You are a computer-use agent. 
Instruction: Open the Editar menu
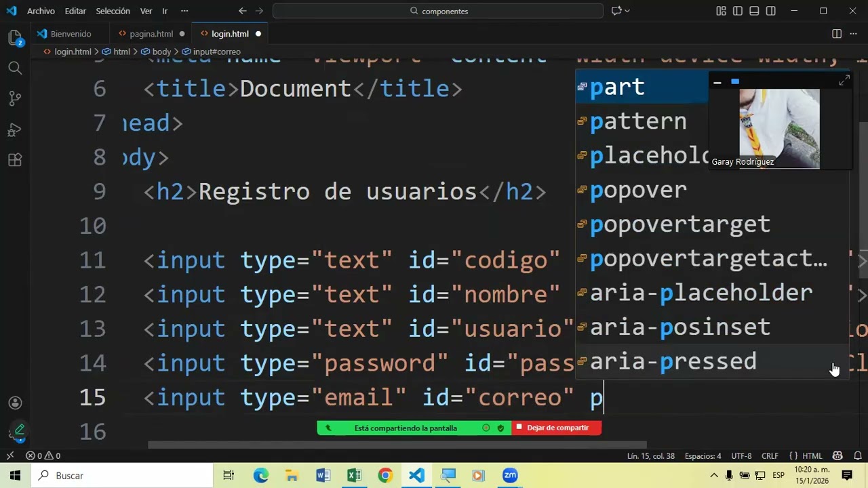pos(75,11)
